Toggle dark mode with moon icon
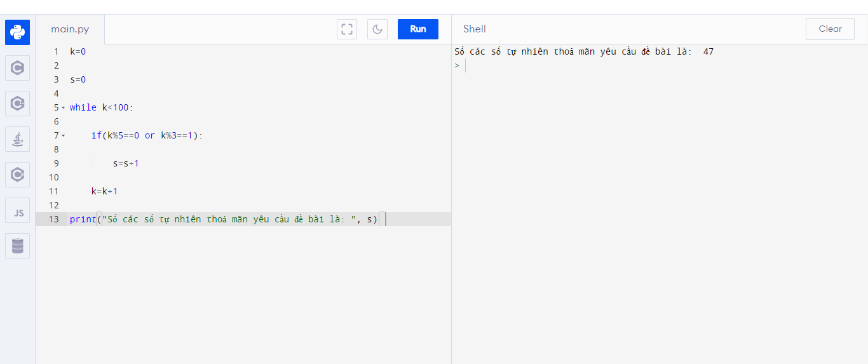This screenshot has width=868, height=364. 377,29
